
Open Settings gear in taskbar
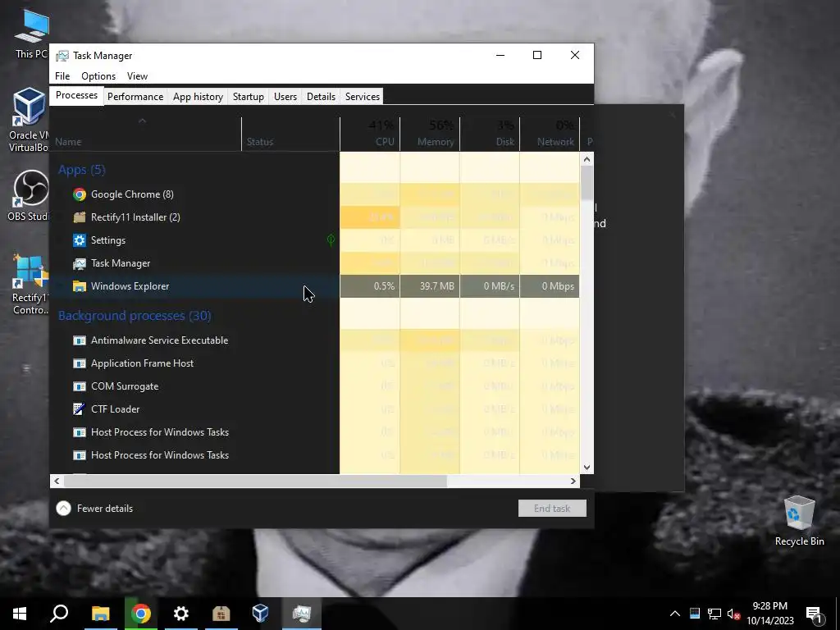pyautogui.click(x=181, y=614)
